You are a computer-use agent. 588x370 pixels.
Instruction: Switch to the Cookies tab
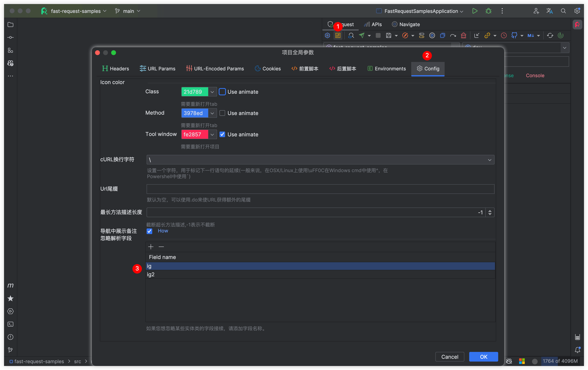268,69
